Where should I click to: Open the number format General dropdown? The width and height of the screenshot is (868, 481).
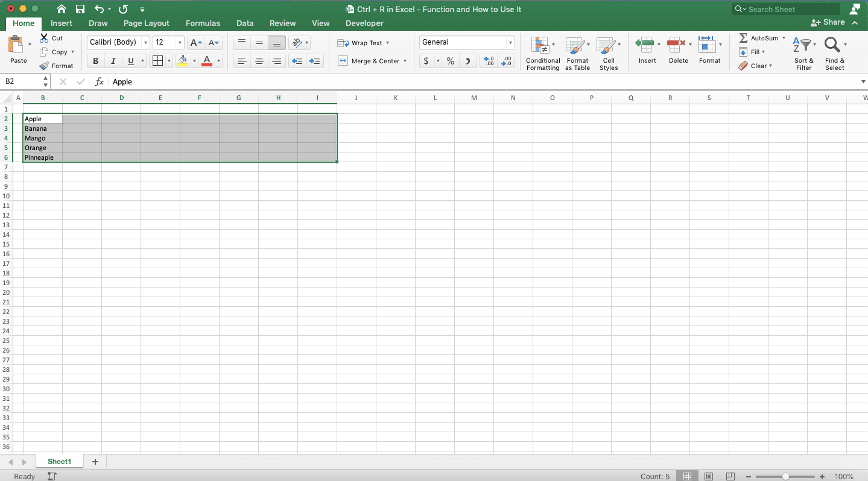coord(510,42)
